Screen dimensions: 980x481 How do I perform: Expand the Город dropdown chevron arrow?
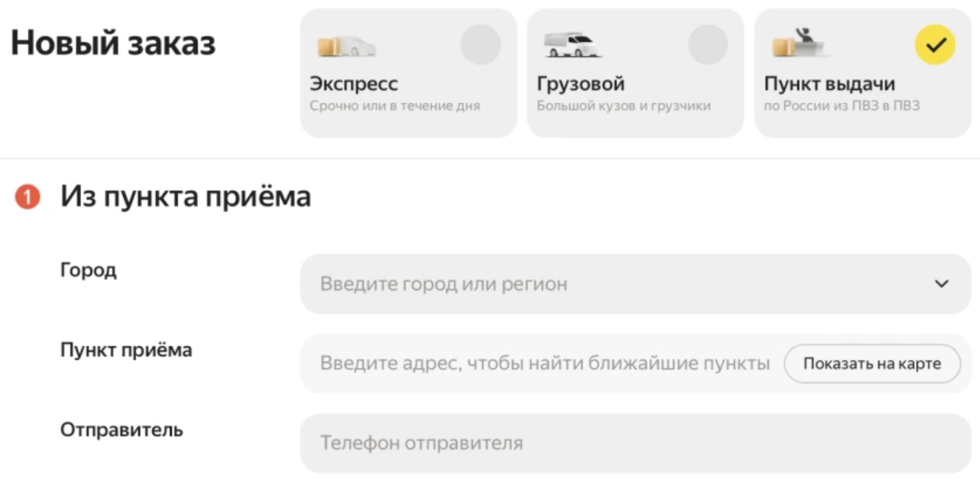(x=942, y=284)
